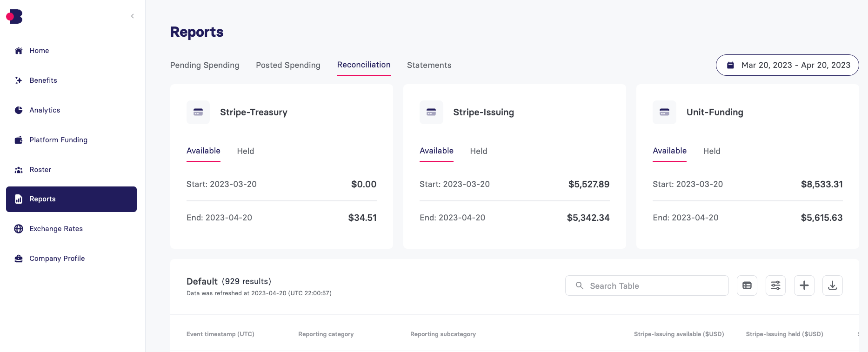Open Company Profile page
Image resolution: width=868 pixels, height=352 pixels.
pyautogui.click(x=57, y=259)
